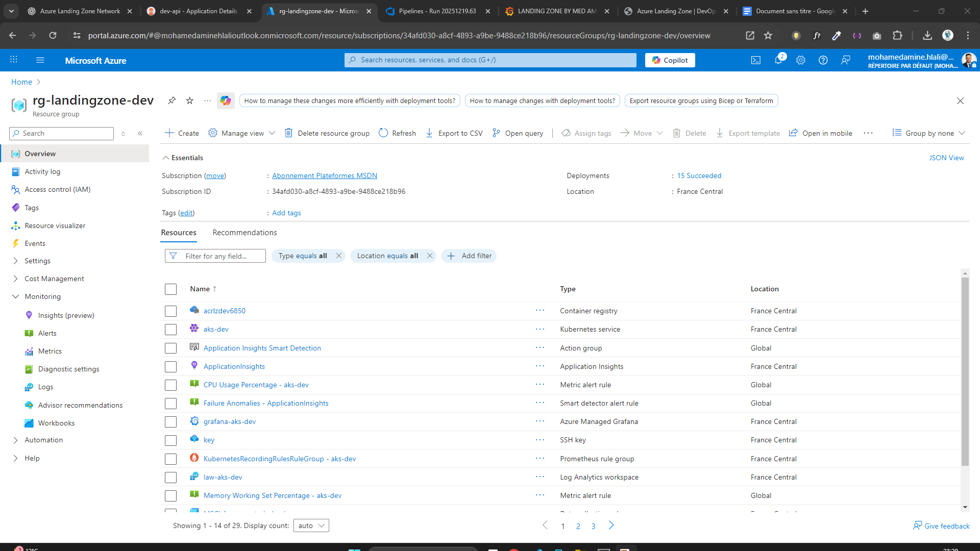Switch to the Recommendations tab
Image resolution: width=980 pixels, height=551 pixels.
pos(244,232)
